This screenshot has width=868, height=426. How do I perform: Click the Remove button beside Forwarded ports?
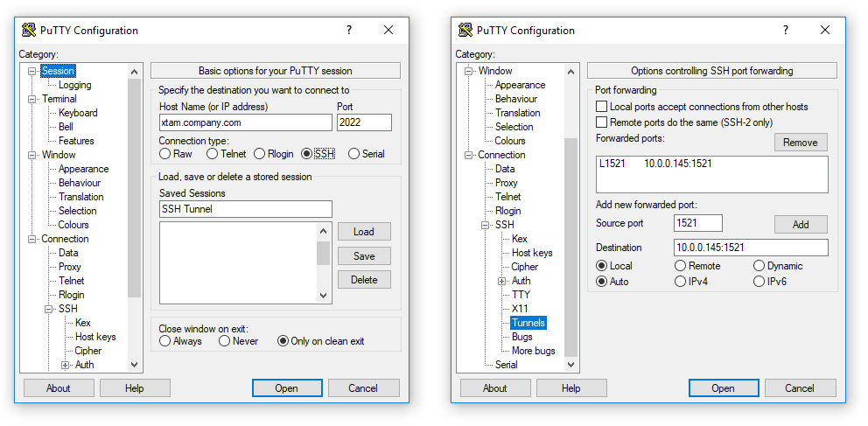pos(800,143)
